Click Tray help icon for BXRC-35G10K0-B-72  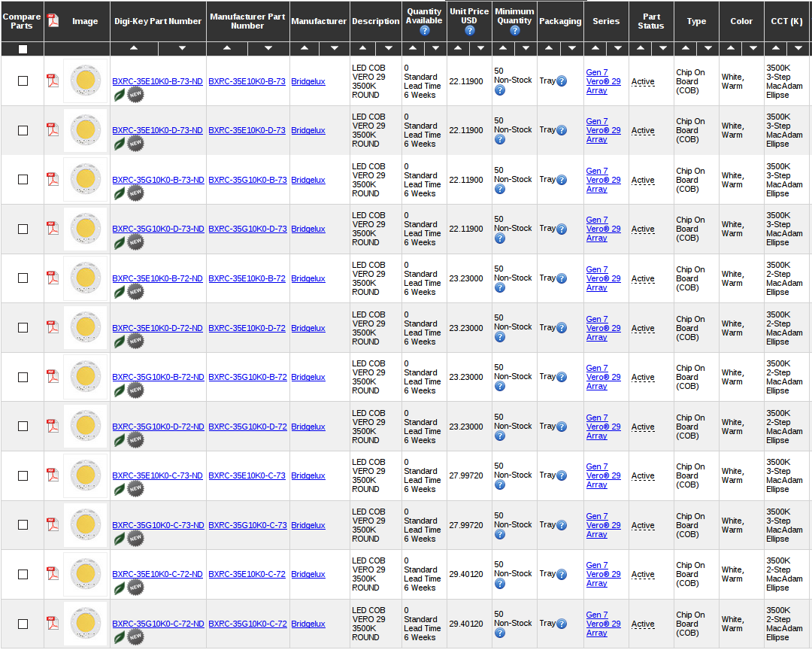coord(562,377)
